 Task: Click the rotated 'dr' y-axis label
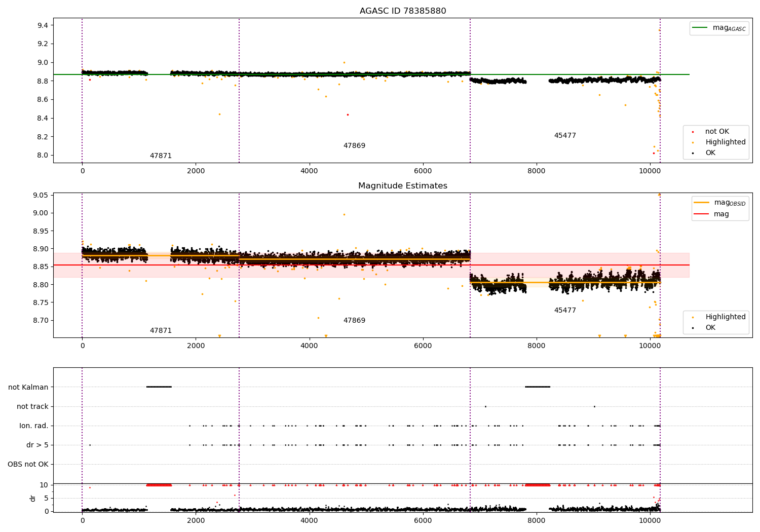33,498
